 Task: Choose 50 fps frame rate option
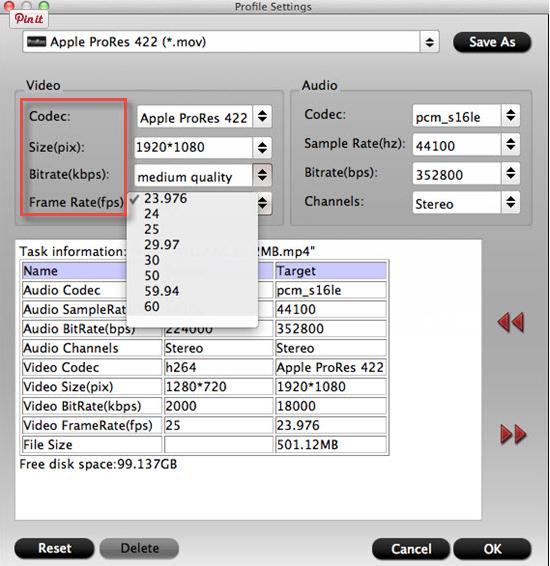point(192,276)
